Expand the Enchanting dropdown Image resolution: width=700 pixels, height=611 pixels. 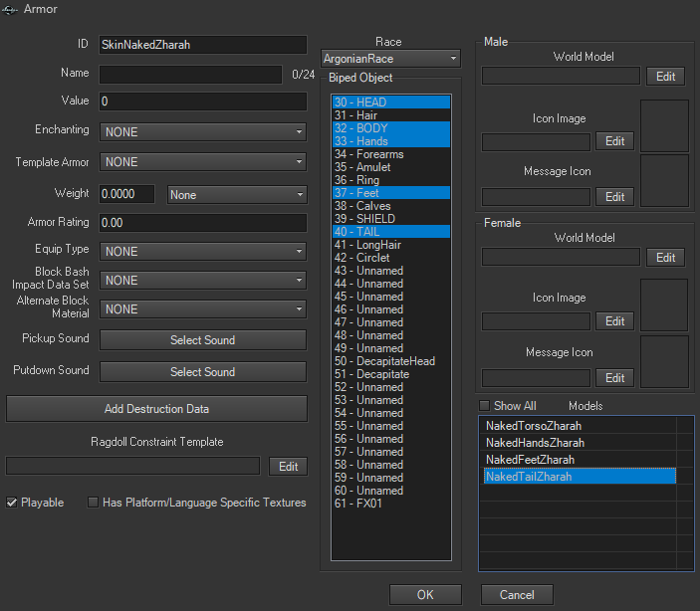(x=203, y=131)
